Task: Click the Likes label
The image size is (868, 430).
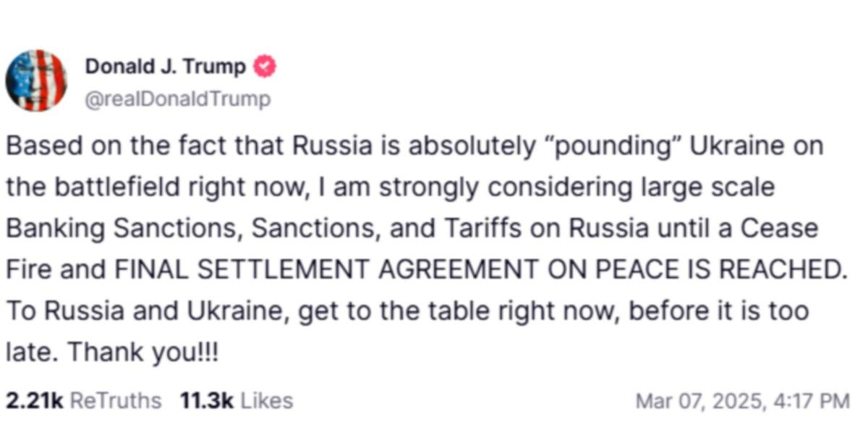Action: (266, 400)
